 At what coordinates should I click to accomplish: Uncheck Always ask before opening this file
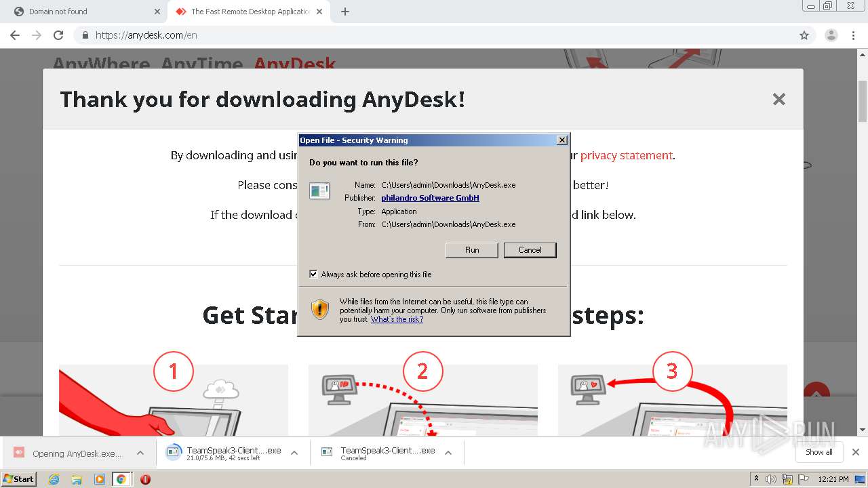(x=313, y=274)
